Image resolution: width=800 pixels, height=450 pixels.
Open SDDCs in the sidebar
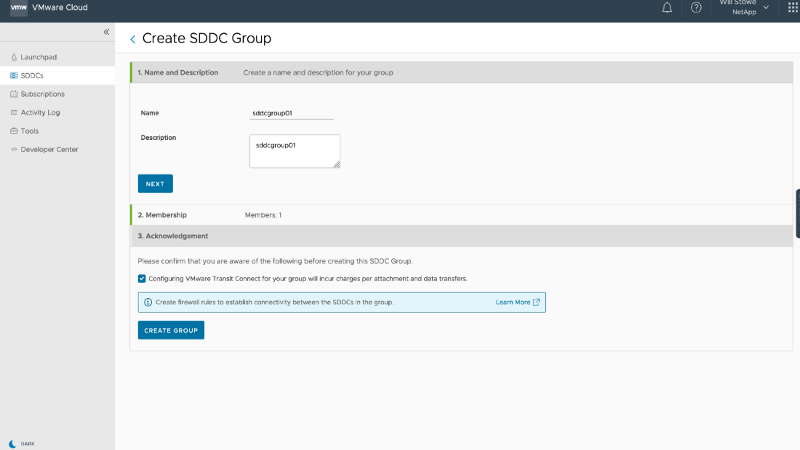tap(32, 76)
